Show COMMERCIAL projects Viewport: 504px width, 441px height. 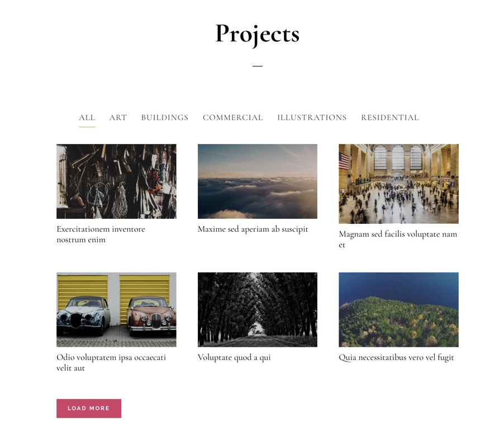[232, 118]
